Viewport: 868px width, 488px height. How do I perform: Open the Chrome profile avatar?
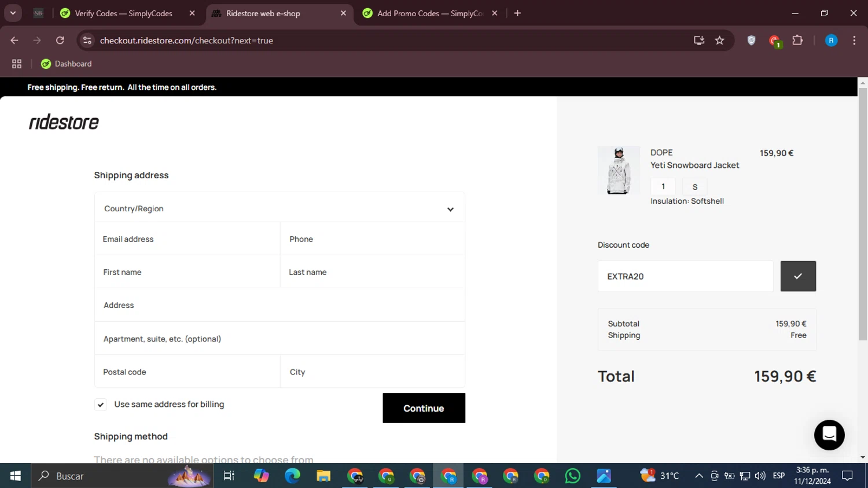tap(831, 41)
